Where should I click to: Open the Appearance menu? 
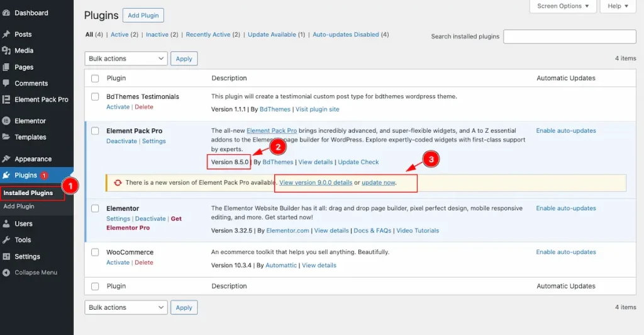(33, 159)
